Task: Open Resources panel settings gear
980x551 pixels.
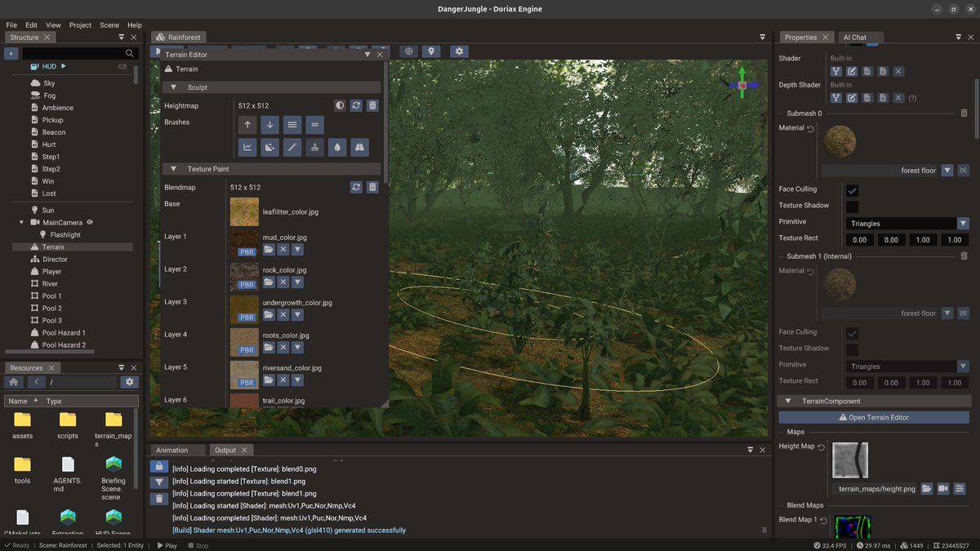Action: (129, 382)
